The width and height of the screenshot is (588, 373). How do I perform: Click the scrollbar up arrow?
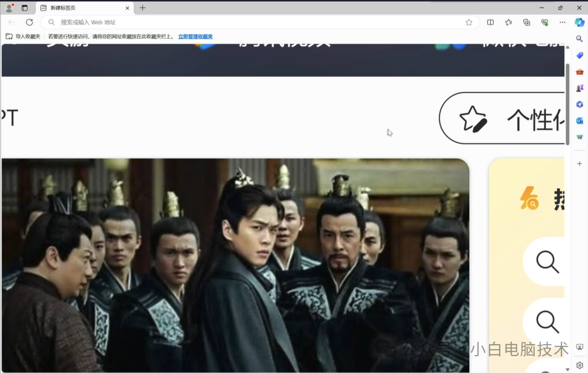[567, 47]
